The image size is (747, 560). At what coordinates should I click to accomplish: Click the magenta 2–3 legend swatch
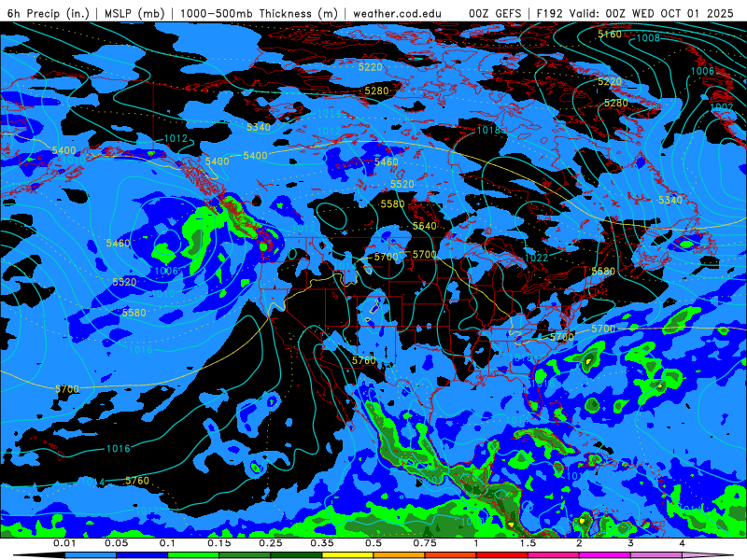(605, 555)
